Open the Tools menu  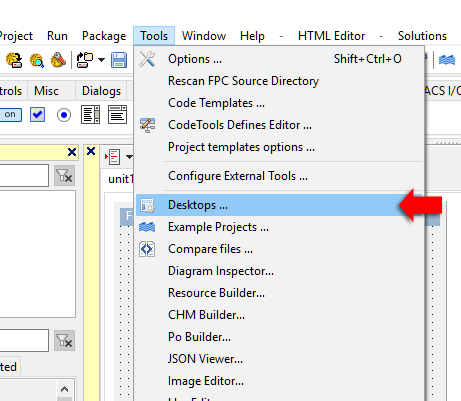tap(154, 36)
